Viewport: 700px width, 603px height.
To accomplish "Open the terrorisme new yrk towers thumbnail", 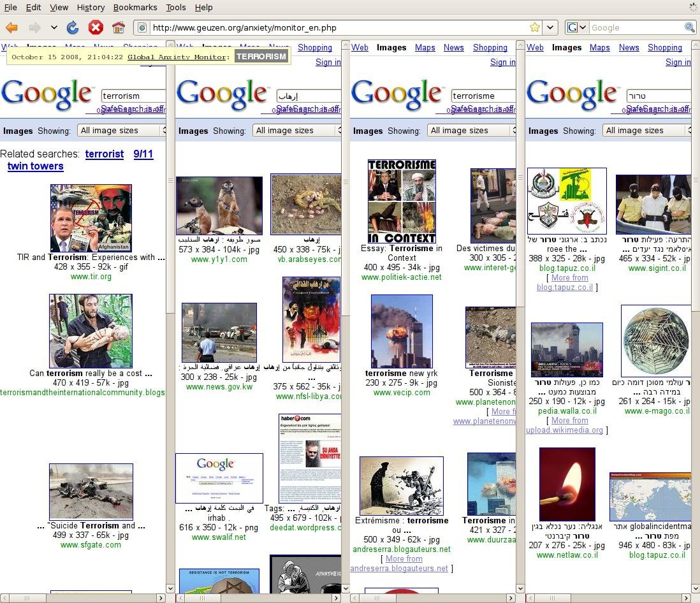I will coord(402,331).
